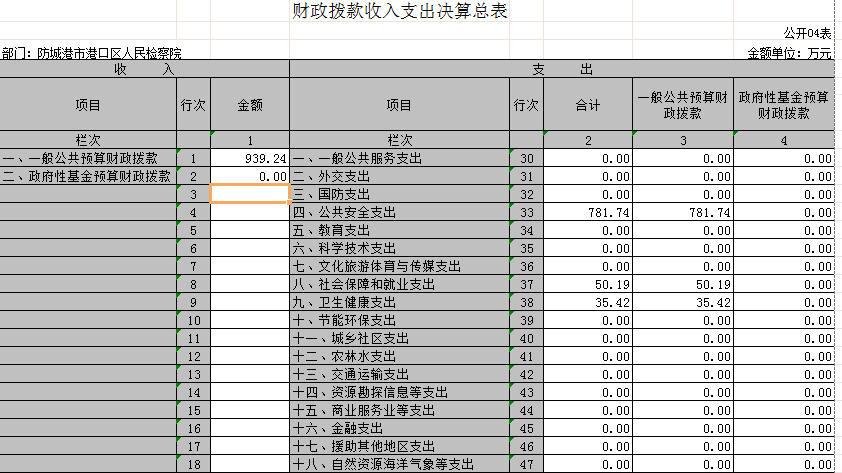Viewport: 842px width, 473px height.
Task: Select the 四、公共安全支出 cell
Action: 400,212
